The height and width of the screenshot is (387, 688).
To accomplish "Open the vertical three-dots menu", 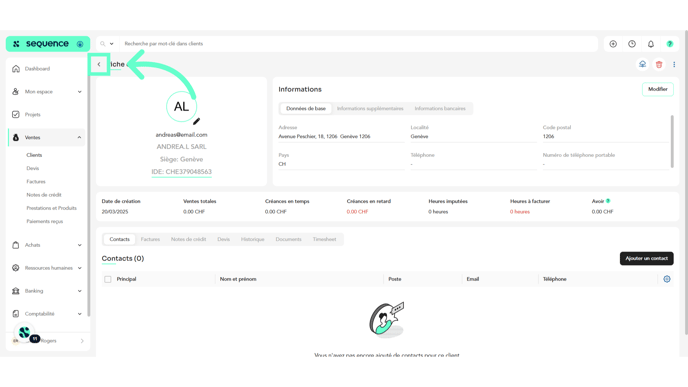I will coord(674,64).
